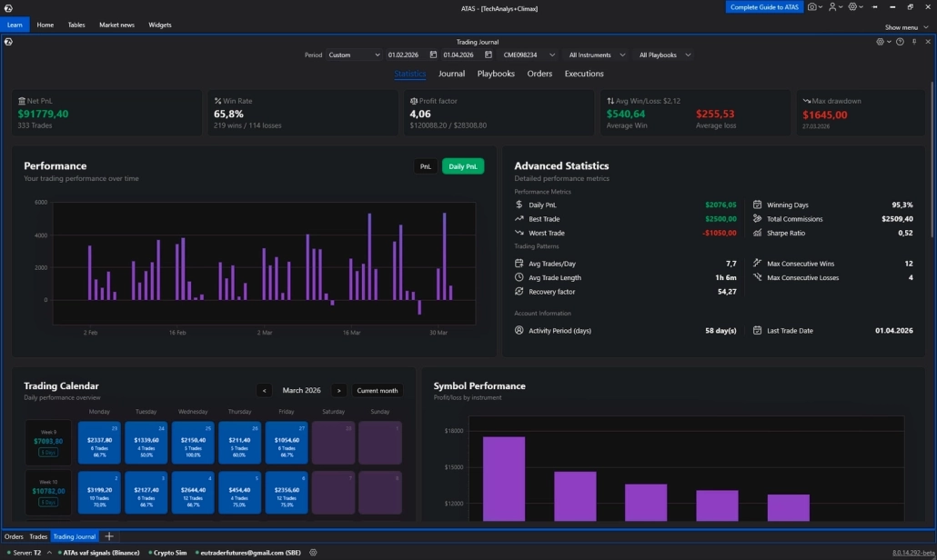937x560 pixels.
Task: Go to previous month in Trading Calendar
Action: [x=264, y=390]
